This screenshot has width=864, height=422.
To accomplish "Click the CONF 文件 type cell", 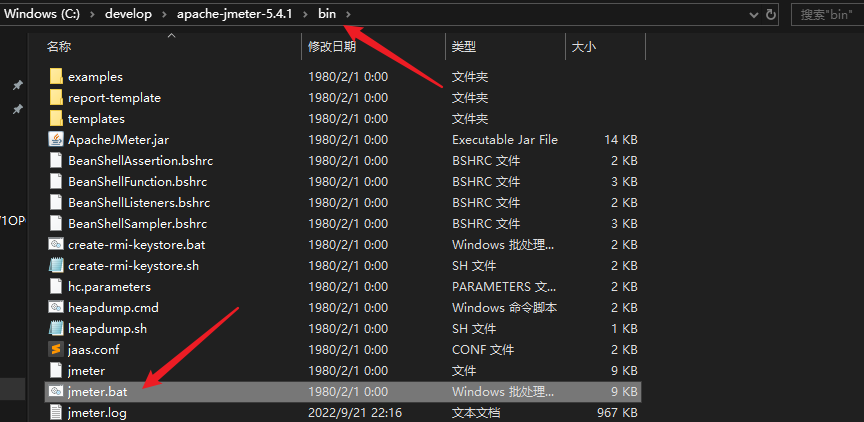I will pyautogui.click(x=483, y=350).
